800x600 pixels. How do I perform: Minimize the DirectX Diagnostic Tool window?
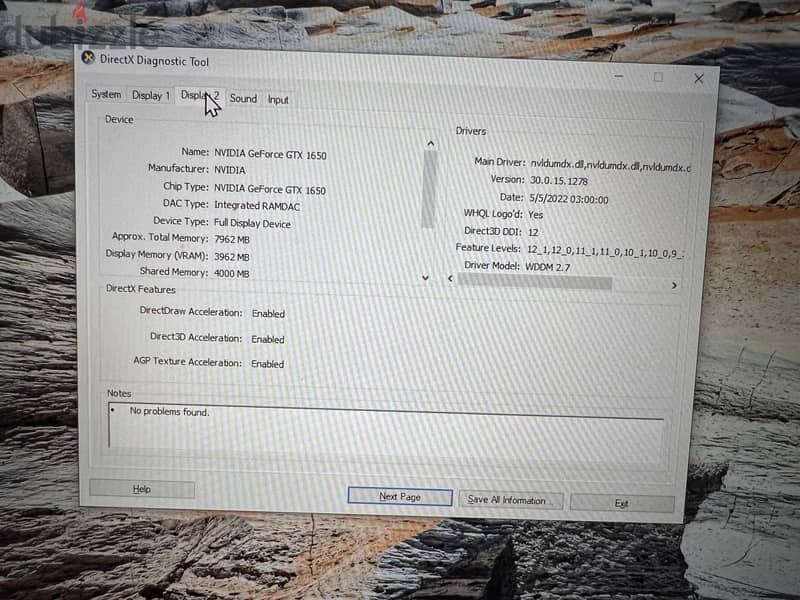click(618, 76)
